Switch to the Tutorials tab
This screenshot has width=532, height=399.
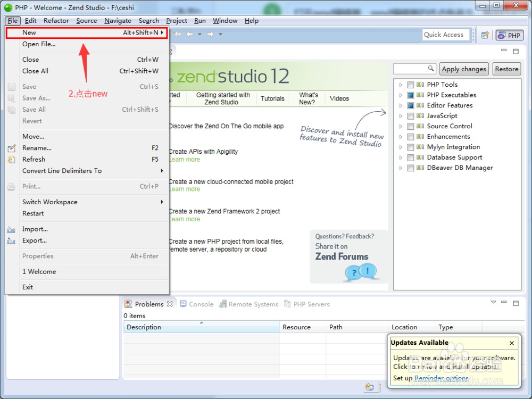pyautogui.click(x=272, y=98)
